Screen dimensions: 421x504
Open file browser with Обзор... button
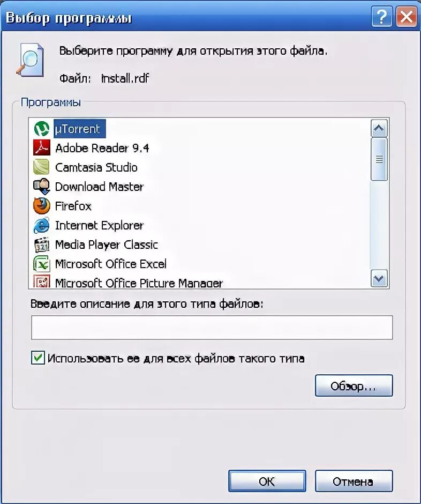354,386
